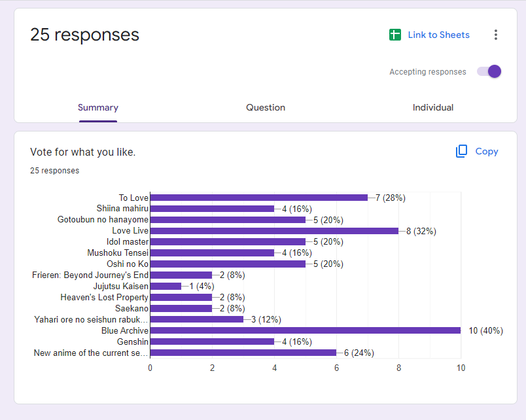Click the Mushoku Tensei bar

[213, 253]
